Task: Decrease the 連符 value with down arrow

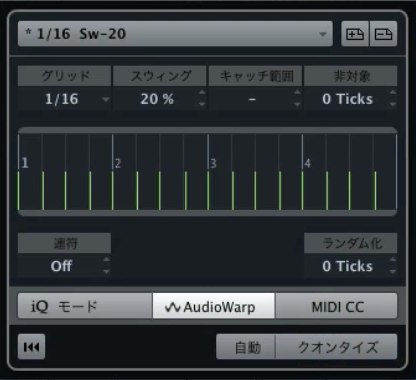Action: click(106, 271)
